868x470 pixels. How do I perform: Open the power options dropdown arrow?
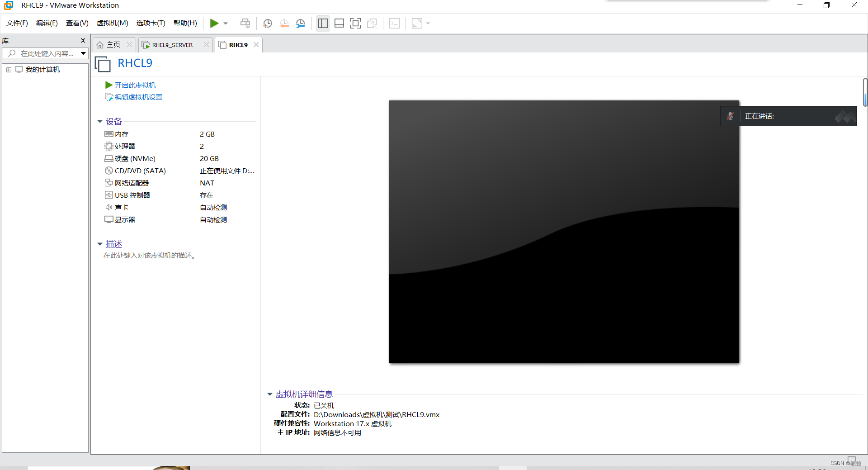coord(226,24)
